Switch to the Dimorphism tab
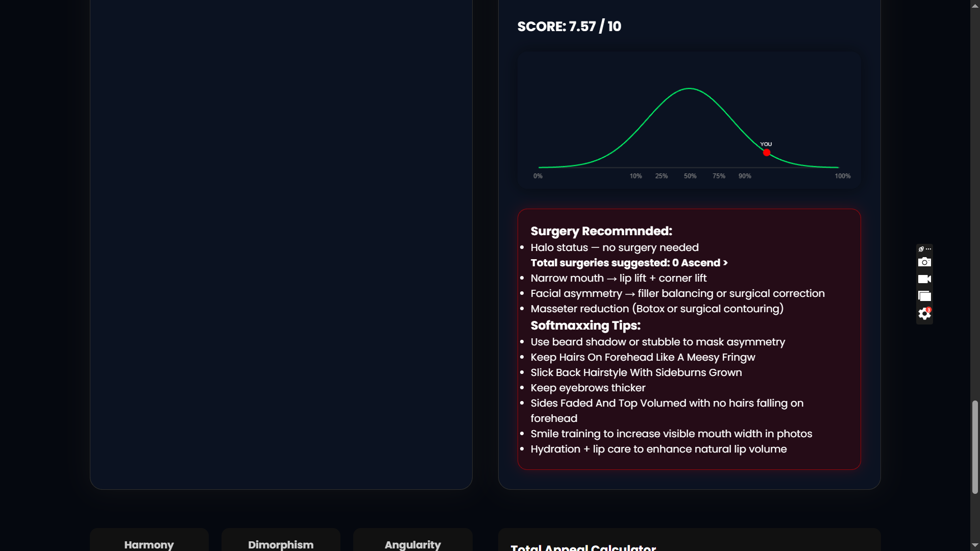This screenshot has width=980, height=551. [x=281, y=544]
